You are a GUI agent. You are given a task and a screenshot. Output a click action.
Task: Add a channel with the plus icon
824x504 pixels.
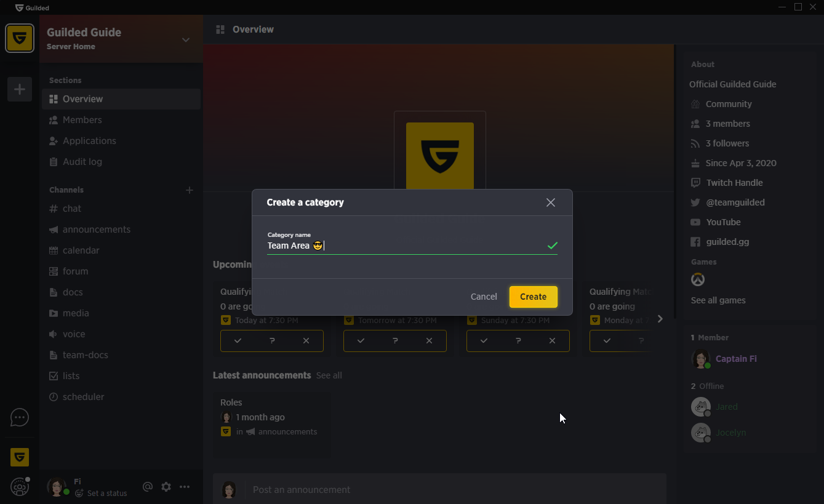(x=190, y=190)
